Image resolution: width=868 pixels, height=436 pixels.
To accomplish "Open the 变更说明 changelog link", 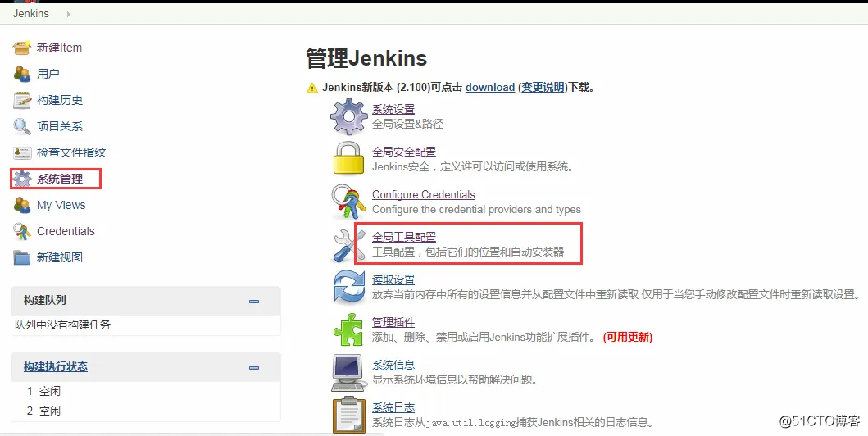I will tap(543, 88).
